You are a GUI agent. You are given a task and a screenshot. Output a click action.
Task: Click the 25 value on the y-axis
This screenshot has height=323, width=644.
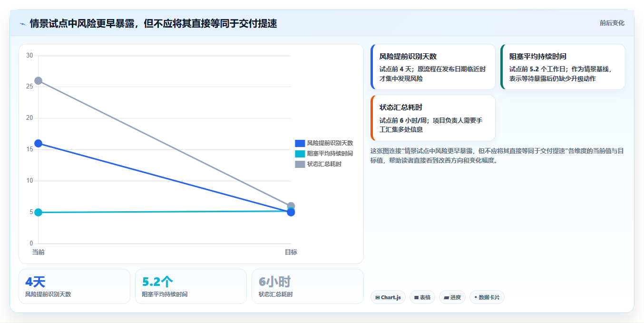click(29, 87)
